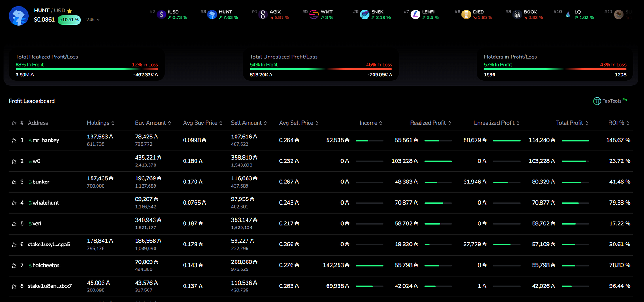Image resolution: width=644 pixels, height=302 pixels.
Task: Favorite the bunker row star
Action: 14,182
